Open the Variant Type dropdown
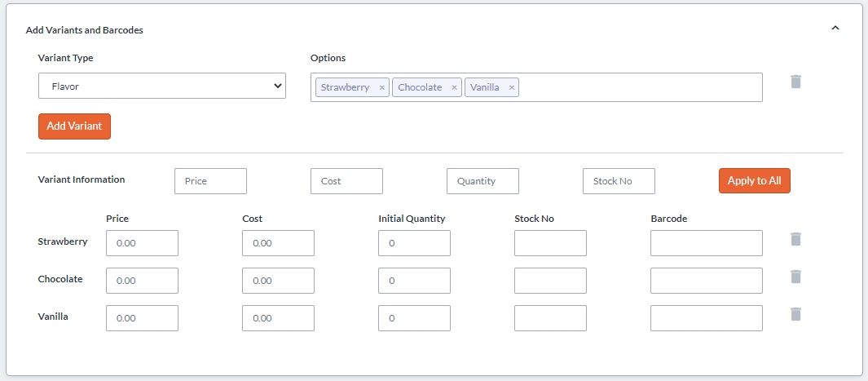This screenshot has height=381, width=868. [162, 86]
